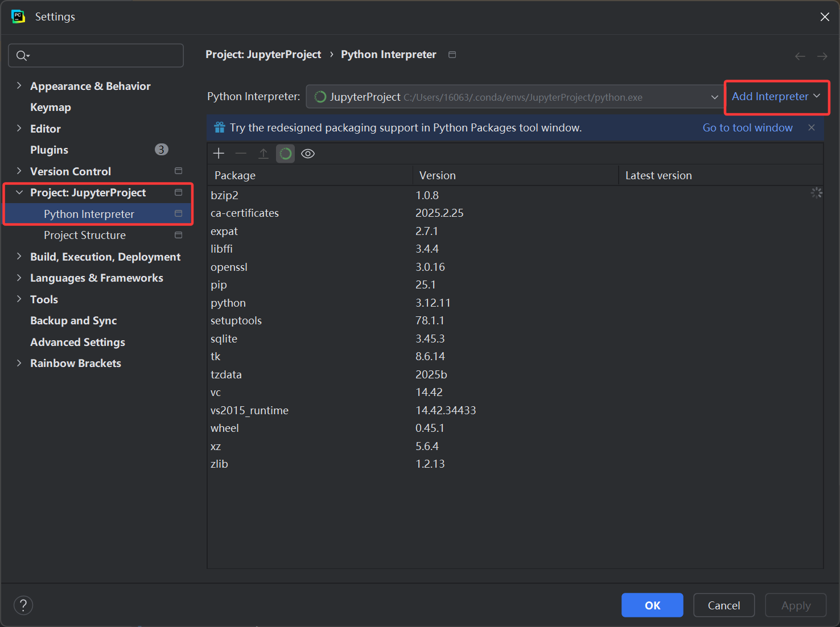Click the Go to tool window link
Viewport: 840px width, 627px height.
click(x=747, y=127)
